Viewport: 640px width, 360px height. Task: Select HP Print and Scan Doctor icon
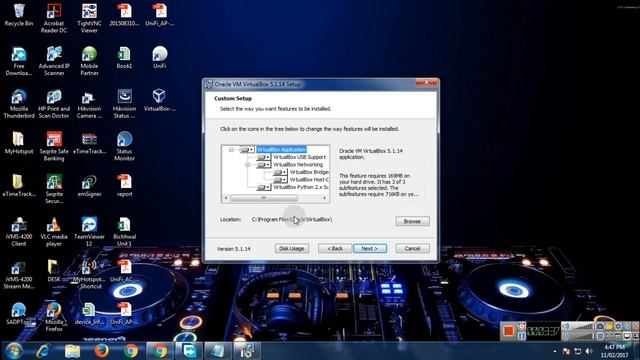click(54, 104)
